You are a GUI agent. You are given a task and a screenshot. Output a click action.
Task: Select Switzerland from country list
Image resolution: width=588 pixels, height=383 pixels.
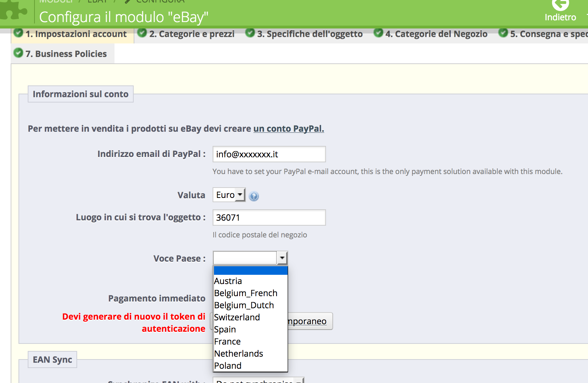[251, 317]
